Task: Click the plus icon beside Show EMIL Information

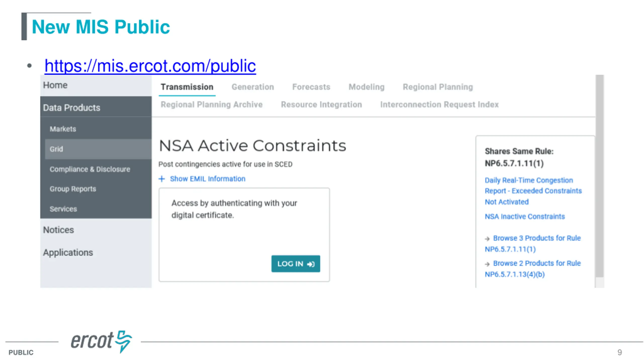Action: (162, 179)
